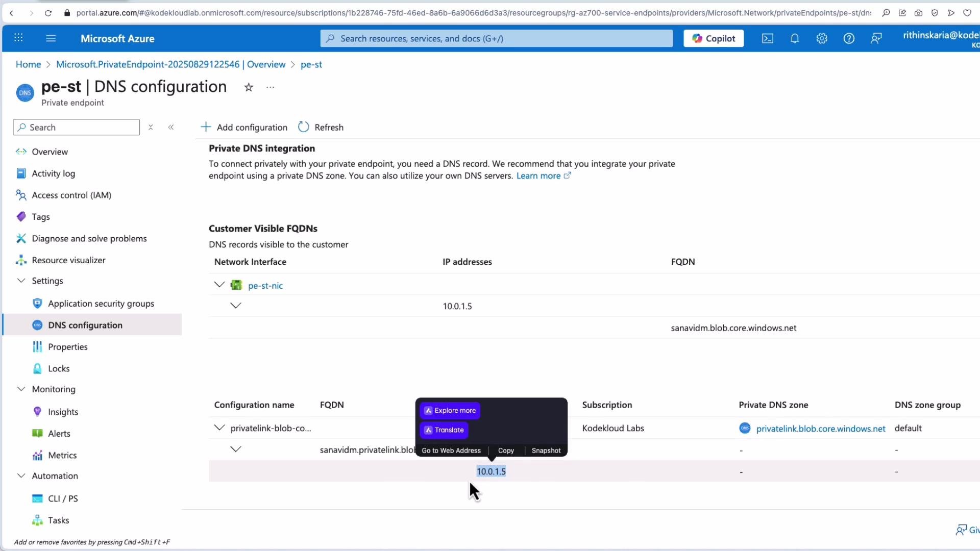Screen dimensions: 980x551
Task: Open Tasks in the sidebar
Action: click(58, 520)
